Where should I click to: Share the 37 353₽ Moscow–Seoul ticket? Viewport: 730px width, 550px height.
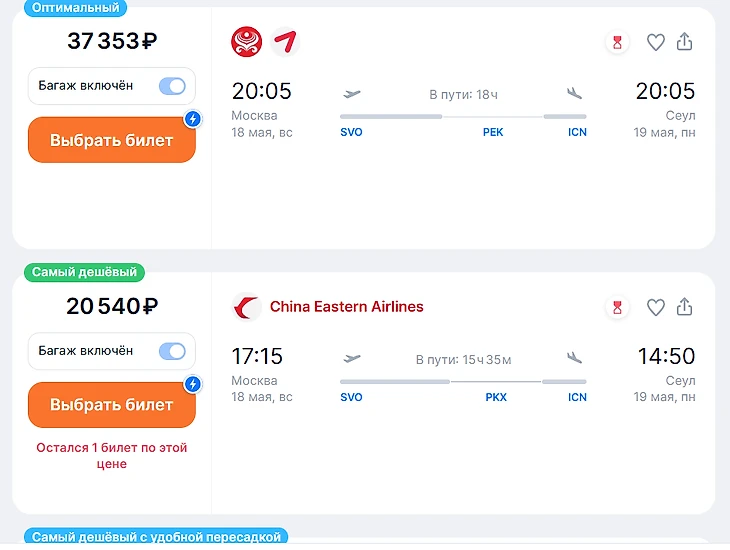[685, 42]
